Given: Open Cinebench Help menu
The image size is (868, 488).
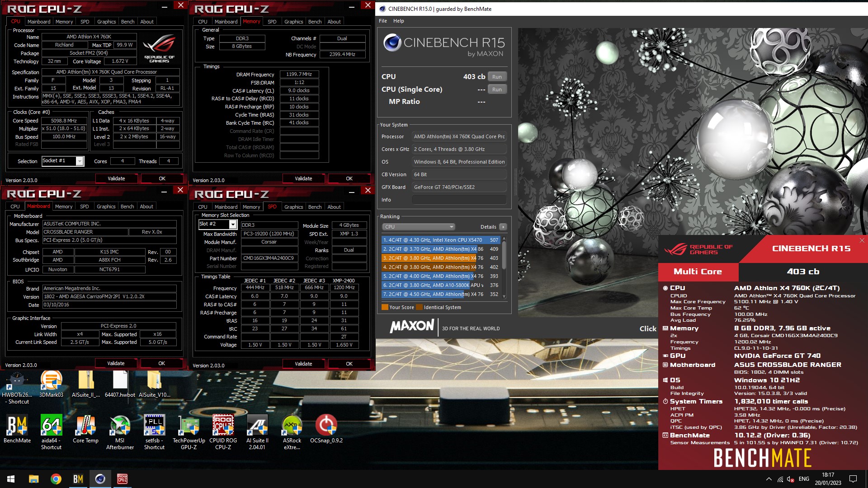Looking at the screenshot, I should point(399,21).
